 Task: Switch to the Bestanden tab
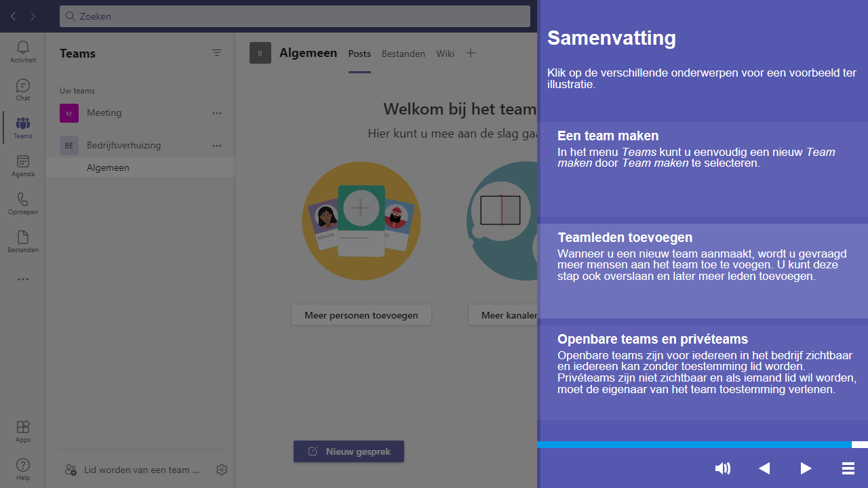point(403,54)
